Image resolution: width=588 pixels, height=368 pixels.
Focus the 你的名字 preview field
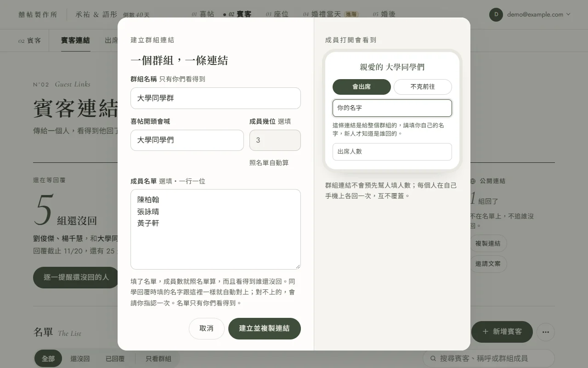tap(392, 108)
